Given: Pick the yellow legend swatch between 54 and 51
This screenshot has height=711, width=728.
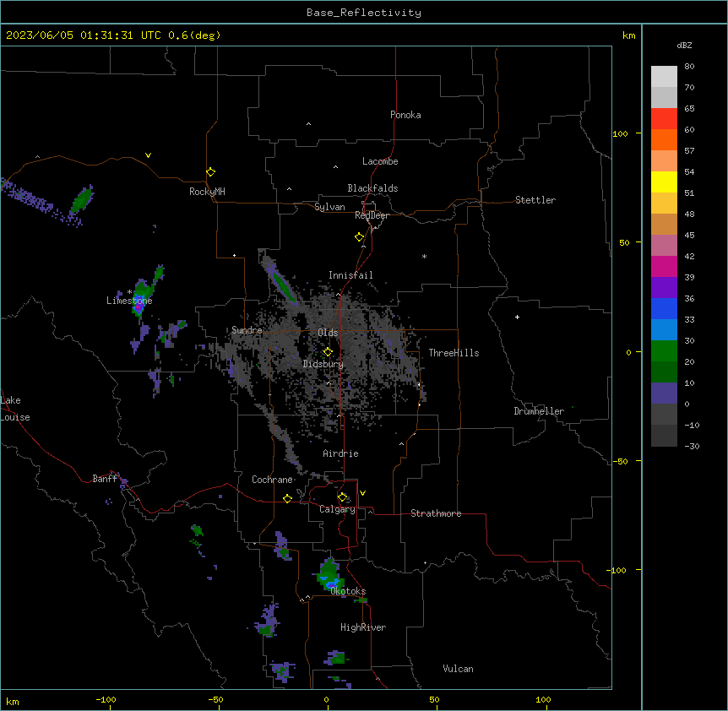Looking at the screenshot, I should 664,182.
